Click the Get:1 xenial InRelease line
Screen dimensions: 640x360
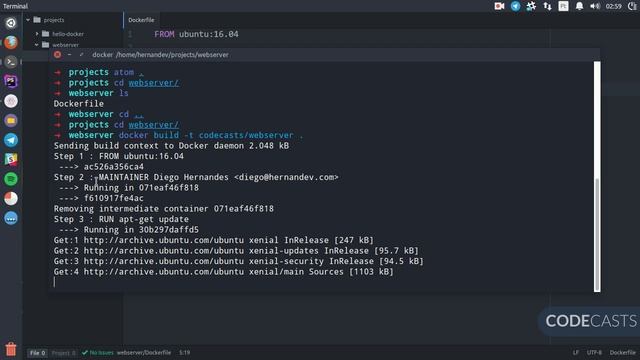coord(213,240)
